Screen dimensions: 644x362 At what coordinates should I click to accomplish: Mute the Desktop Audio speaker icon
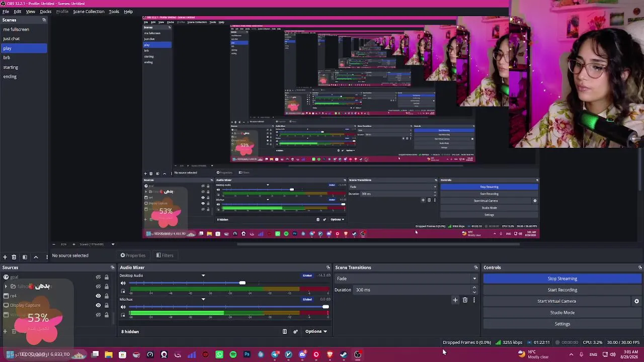[123, 283]
